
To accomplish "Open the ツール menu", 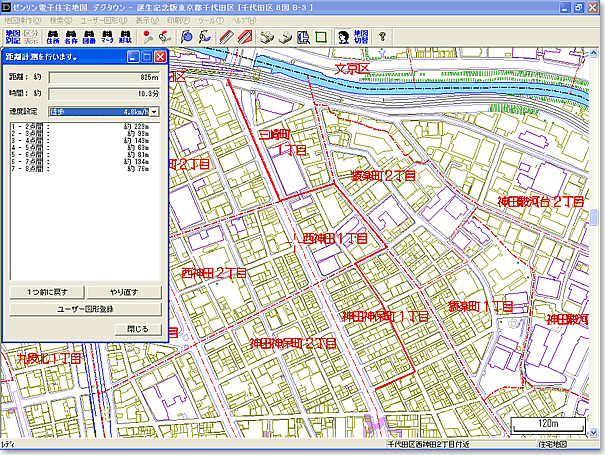I will [x=211, y=20].
